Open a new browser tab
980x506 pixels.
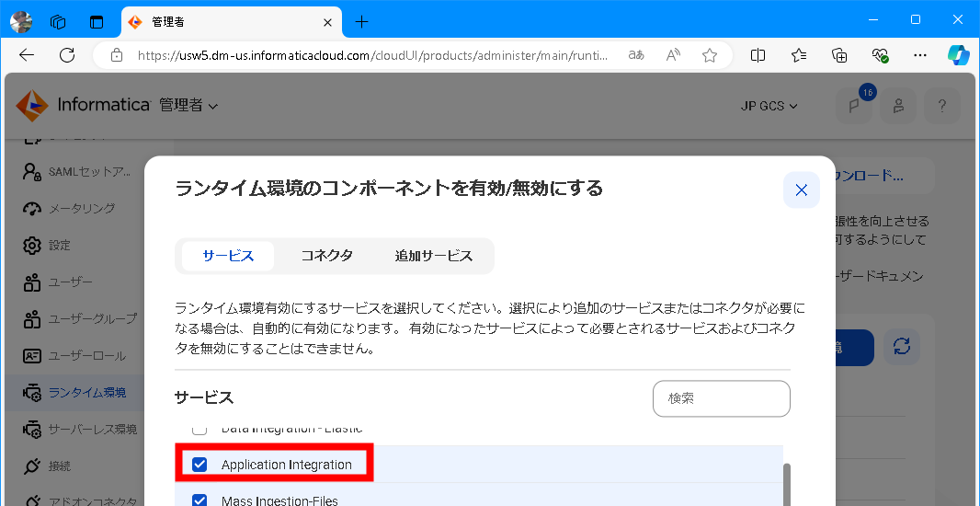pos(362,22)
